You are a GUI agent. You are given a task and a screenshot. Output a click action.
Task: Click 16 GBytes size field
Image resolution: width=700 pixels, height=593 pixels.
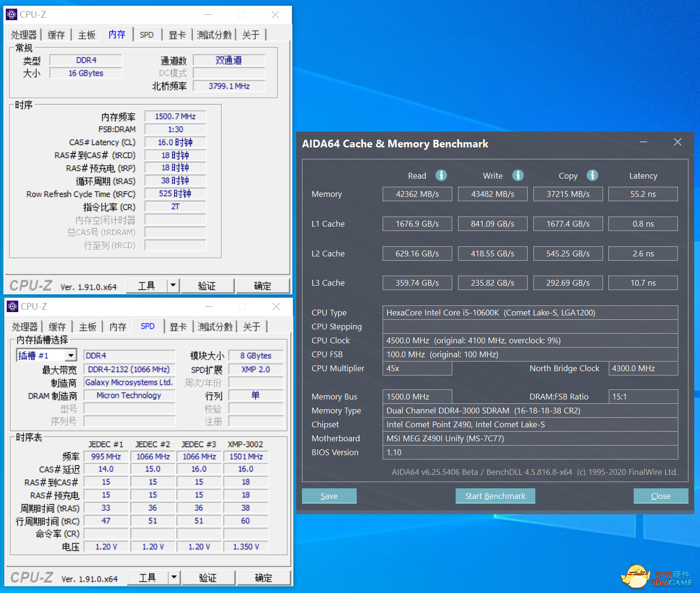click(86, 73)
